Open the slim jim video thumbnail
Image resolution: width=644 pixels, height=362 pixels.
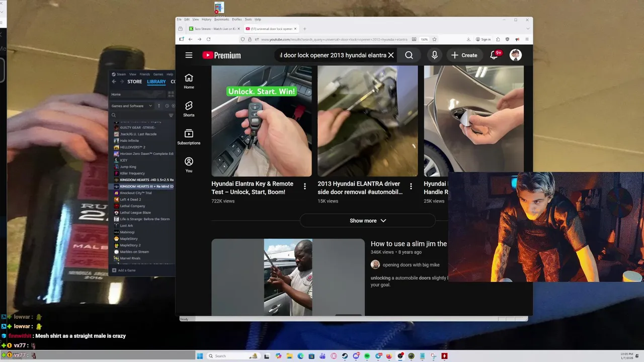click(x=288, y=277)
